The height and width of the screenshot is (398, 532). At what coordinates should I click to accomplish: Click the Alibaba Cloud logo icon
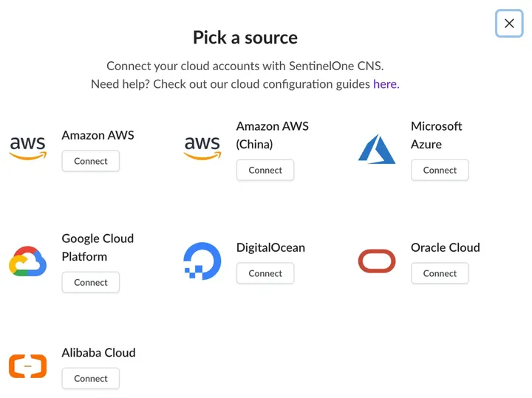28,366
